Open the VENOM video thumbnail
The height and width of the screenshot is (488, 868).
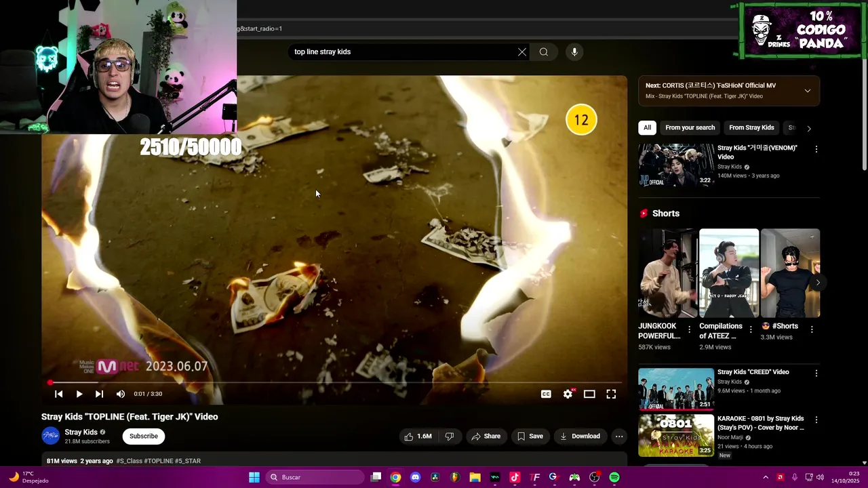click(676, 165)
